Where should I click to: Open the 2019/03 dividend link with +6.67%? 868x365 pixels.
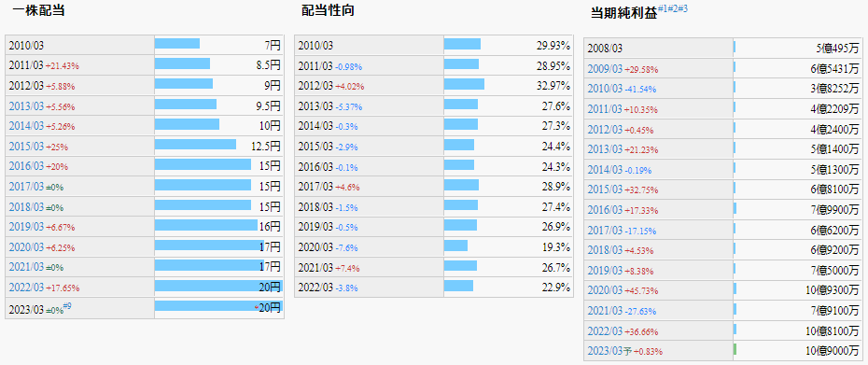[x=26, y=227]
